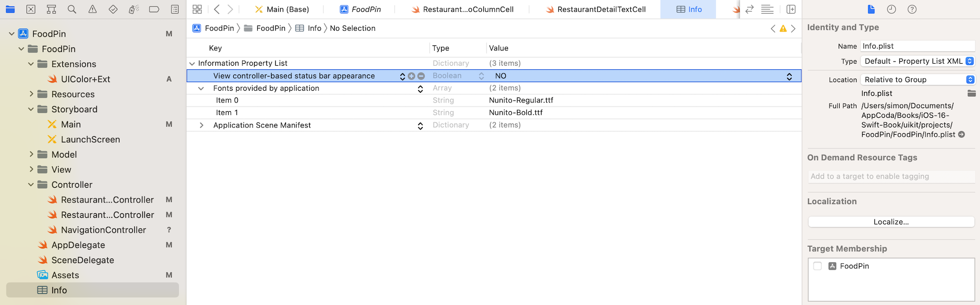Jump to the previous issue arrow
This screenshot has width=980, height=305.
point(773,29)
